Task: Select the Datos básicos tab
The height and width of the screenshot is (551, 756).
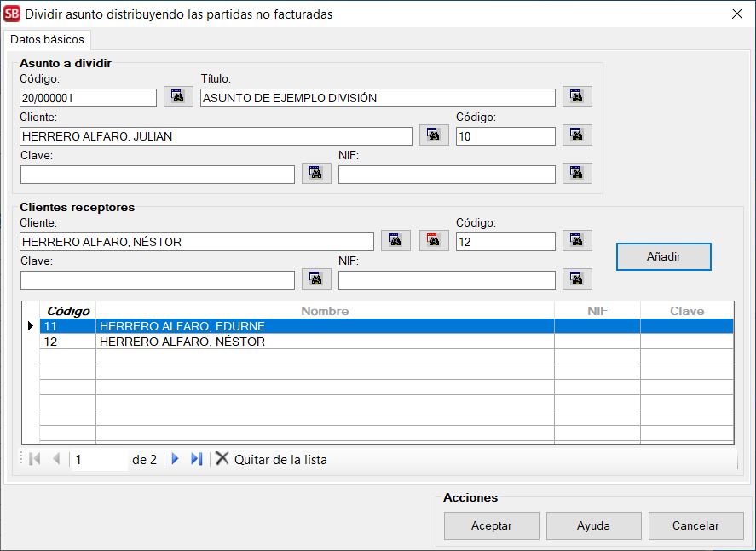Action: click(x=47, y=40)
